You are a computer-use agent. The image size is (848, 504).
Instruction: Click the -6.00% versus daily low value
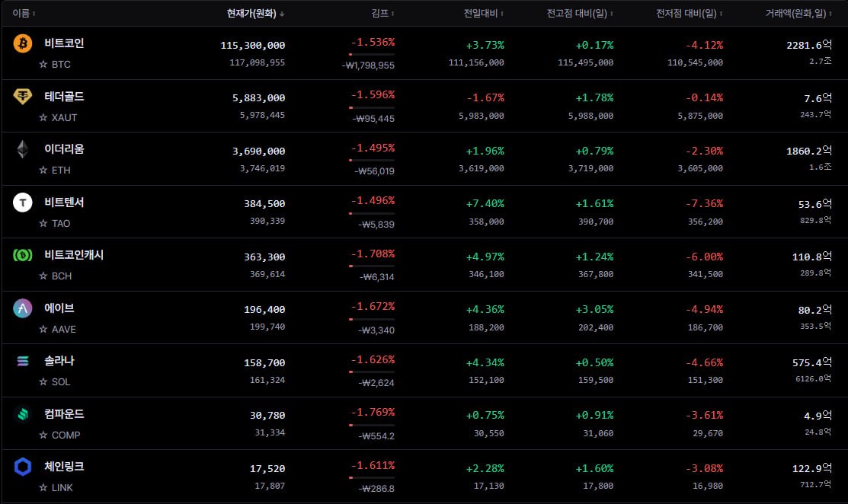tap(703, 257)
